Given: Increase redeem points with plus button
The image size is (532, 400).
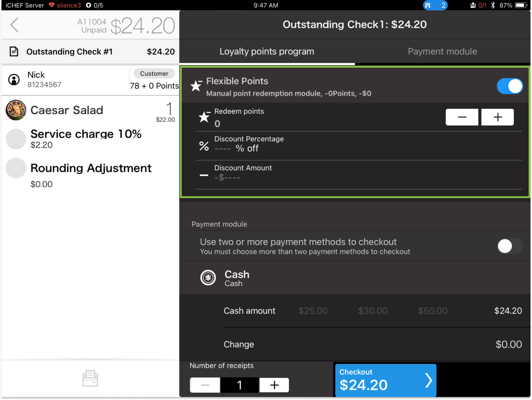Looking at the screenshot, I should (497, 117).
